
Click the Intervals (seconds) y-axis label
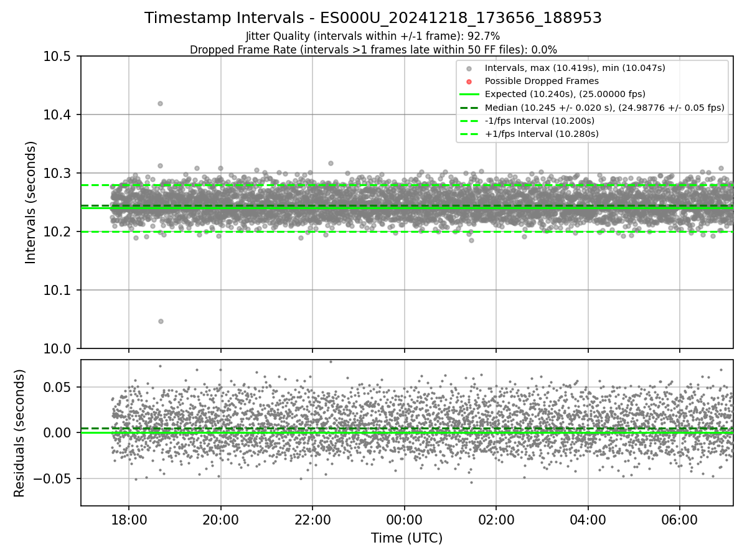(x=31, y=202)
